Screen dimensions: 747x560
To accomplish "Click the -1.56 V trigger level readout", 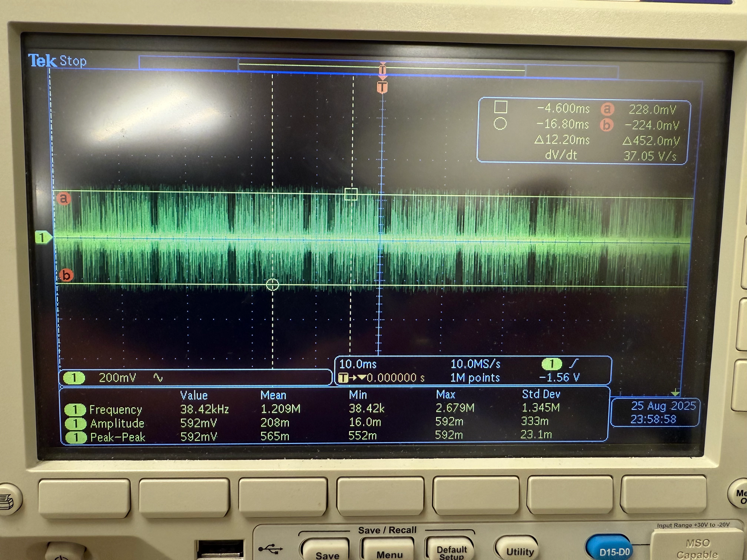I will 559,377.
